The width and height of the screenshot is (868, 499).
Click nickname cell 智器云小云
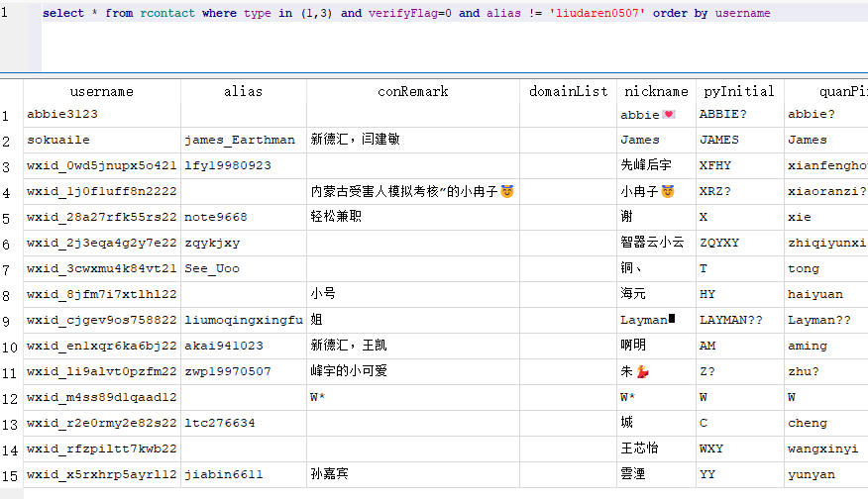(657, 243)
